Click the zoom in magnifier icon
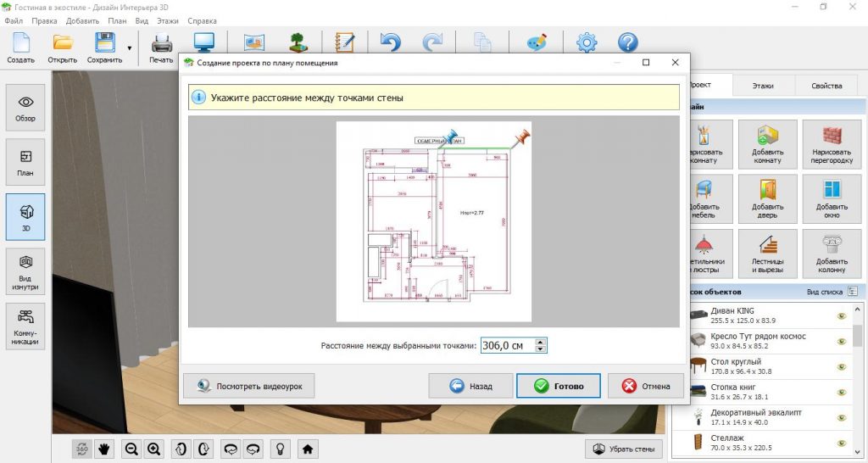 tap(154, 449)
